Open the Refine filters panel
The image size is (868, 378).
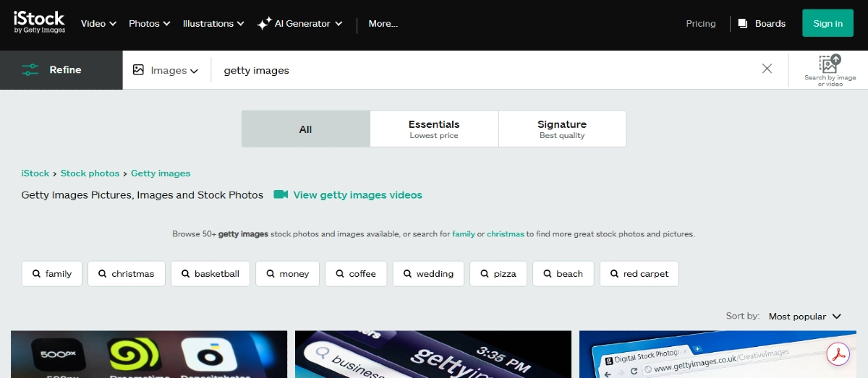[x=61, y=70]
